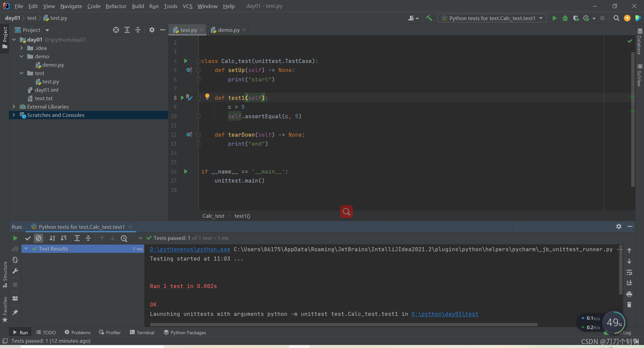The image size is (644, 348).
Task: Click Calc_test in the breadcrumb bar
Action: (x=213, y=216)
